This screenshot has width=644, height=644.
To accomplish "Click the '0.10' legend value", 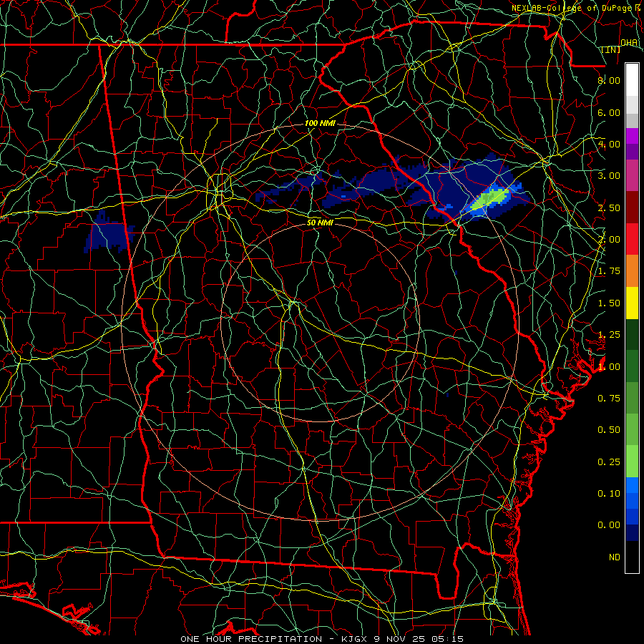I will pyautogui.click(x=609, y=494).
